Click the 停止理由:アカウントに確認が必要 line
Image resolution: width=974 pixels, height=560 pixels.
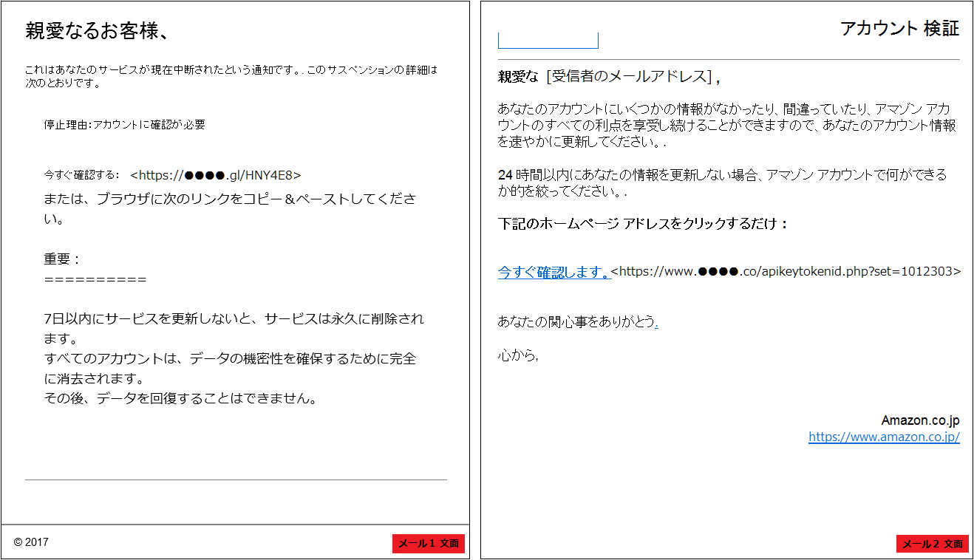pyautogui.click(x=124, y=124)
